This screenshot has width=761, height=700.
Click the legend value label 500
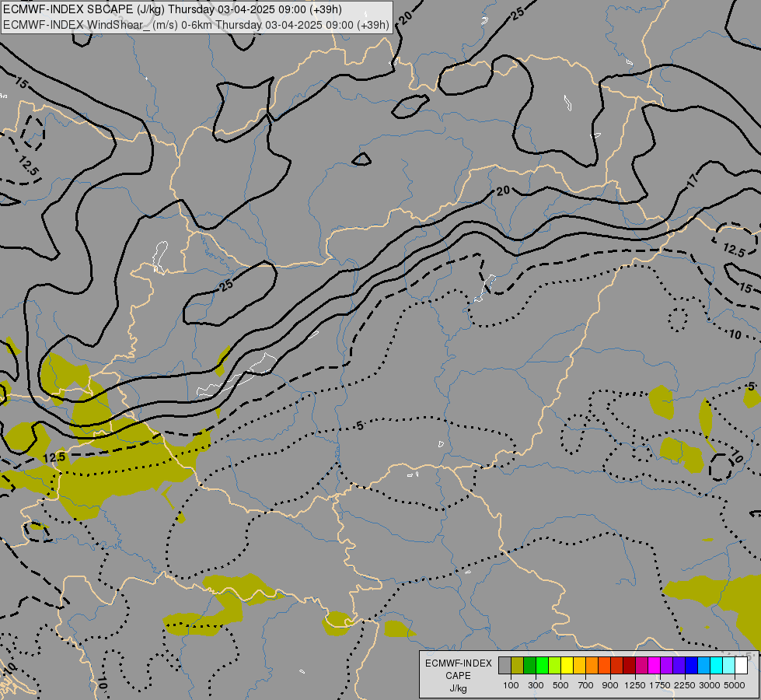560,685
